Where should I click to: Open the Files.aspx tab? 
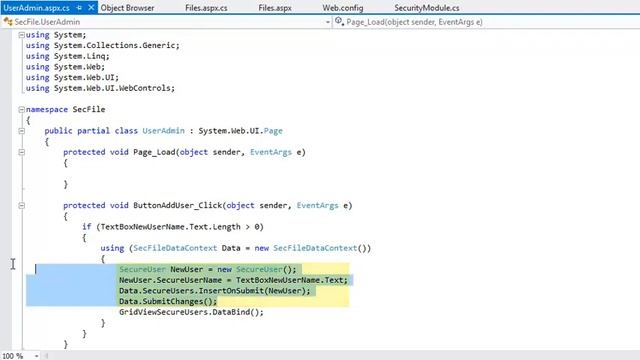point(275,8)
